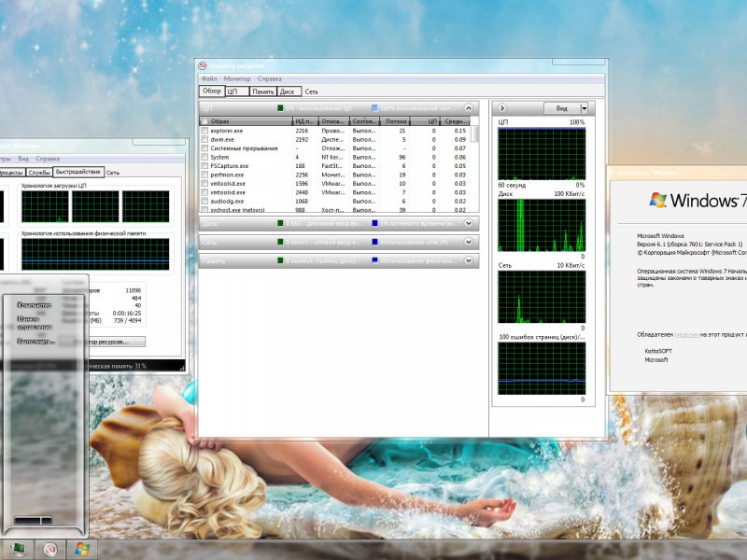Check dwm.exe process checkbox
Viewport: 747px width, 560px height.
(204, 139)
